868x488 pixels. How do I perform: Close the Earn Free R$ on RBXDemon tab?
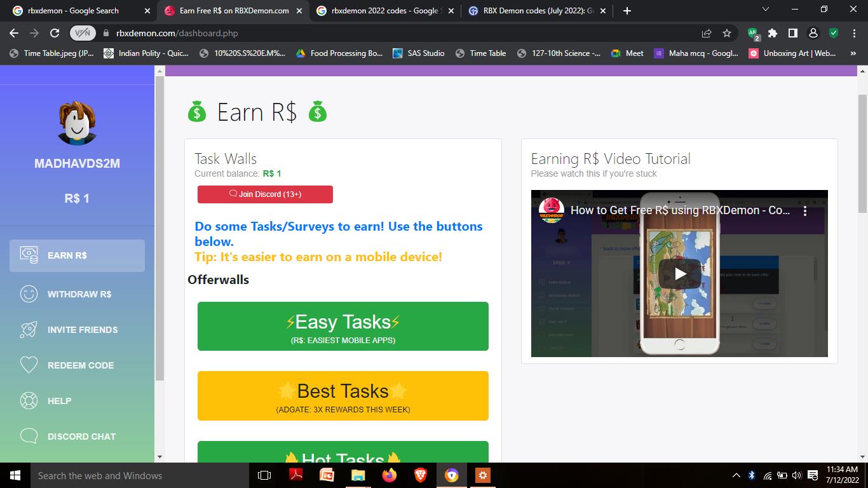pos(299,11)
